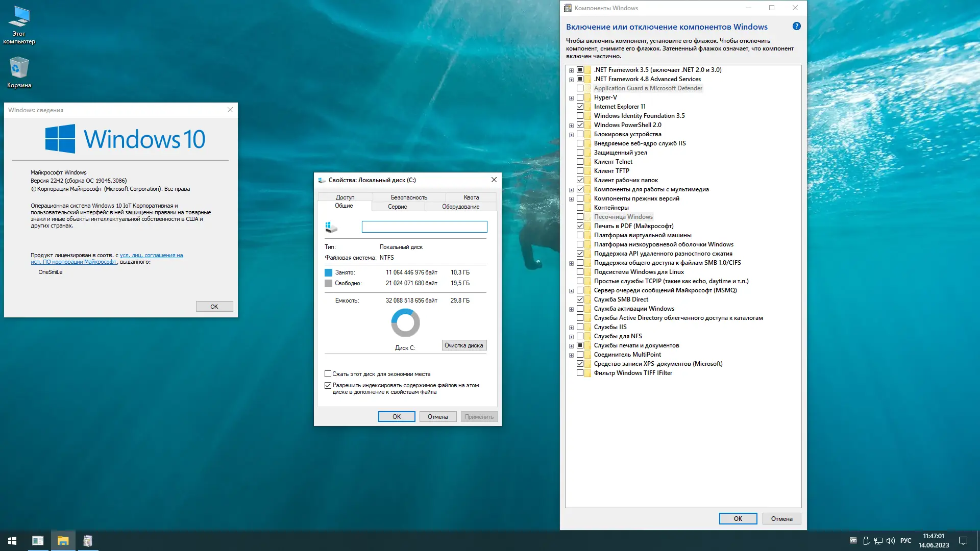This screenshot has width=980, height=551.
Task: Check 'Compress this disk' option
Action: (x=328, y=374)
